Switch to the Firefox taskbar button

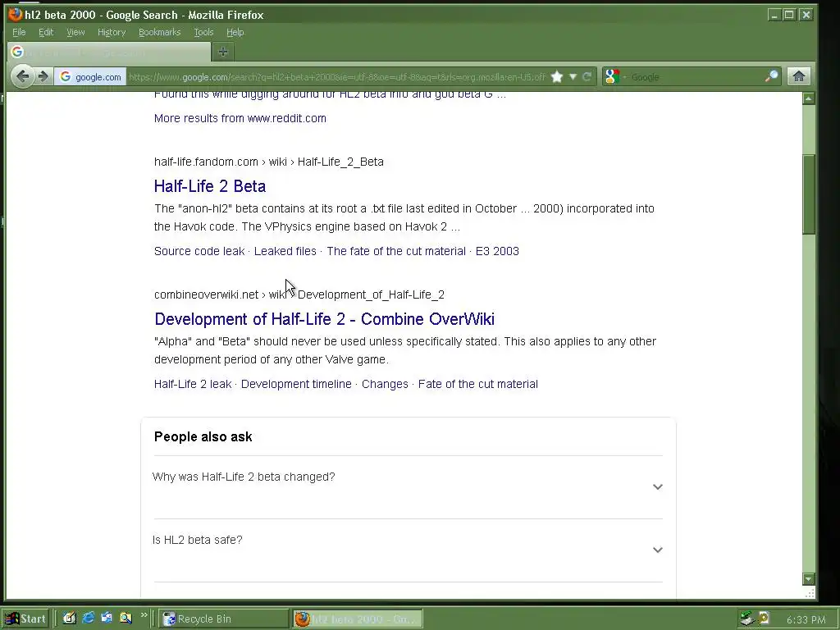[358, 619]
